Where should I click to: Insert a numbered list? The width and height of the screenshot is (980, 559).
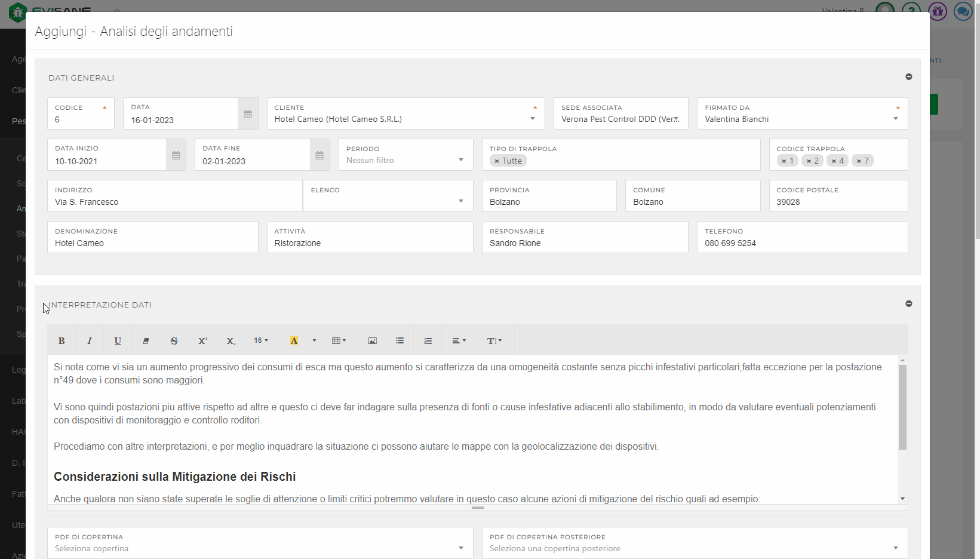(428, 341)
